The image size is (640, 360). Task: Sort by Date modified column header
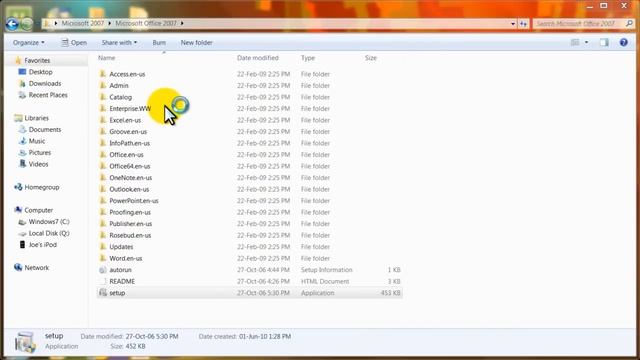(258, 58)
